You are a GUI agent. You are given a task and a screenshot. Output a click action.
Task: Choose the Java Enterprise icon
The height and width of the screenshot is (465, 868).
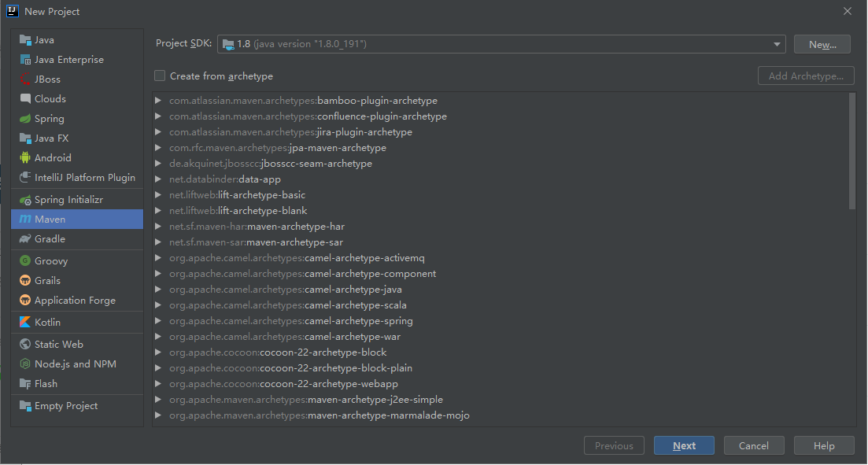[x=25, y=59]
